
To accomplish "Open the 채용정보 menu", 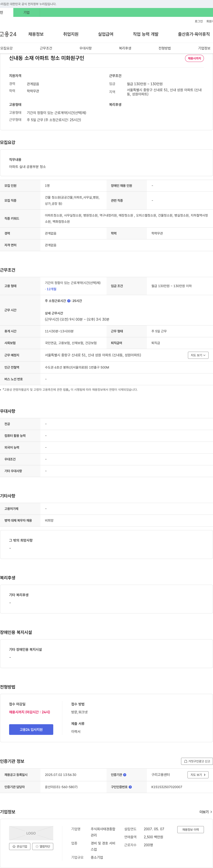I will pos(36,34).
